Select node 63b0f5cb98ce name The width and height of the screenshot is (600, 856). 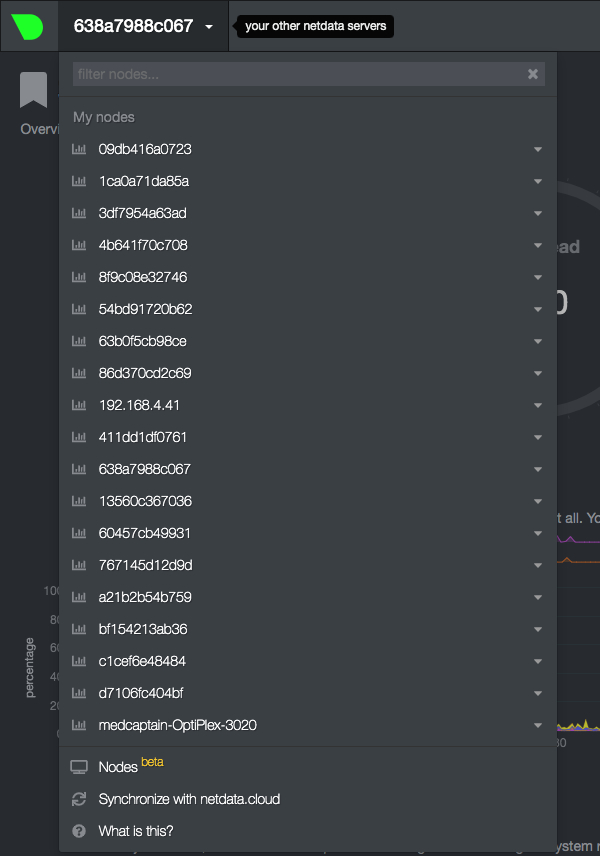pyautogui.click(x=142, y=341)
